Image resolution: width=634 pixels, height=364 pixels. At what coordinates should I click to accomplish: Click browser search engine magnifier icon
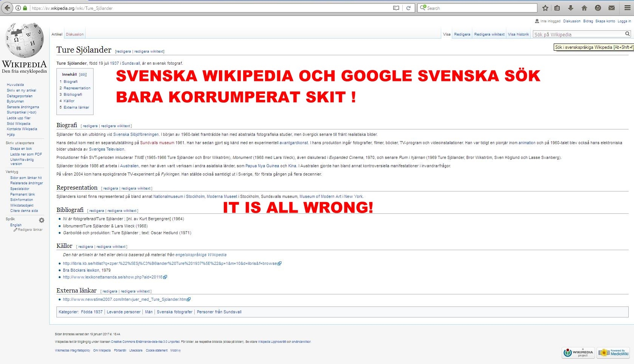point(423,8)
